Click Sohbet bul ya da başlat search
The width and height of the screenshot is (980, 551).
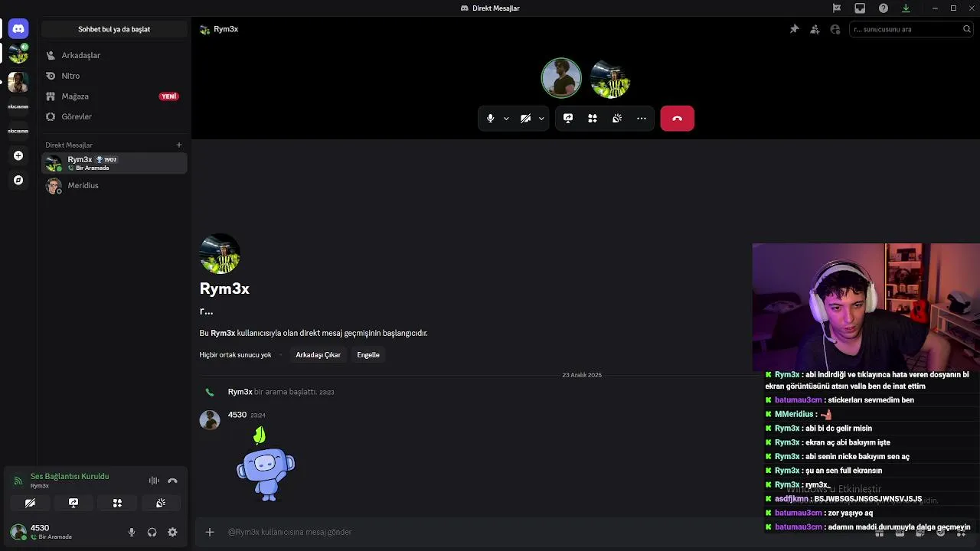point(114,29)
